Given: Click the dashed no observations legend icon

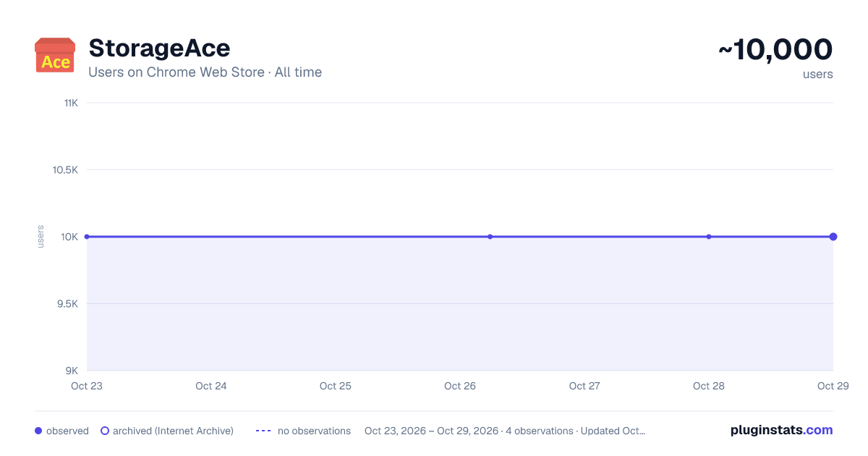Looking at the screenshot, I should (x=263, y=431).
